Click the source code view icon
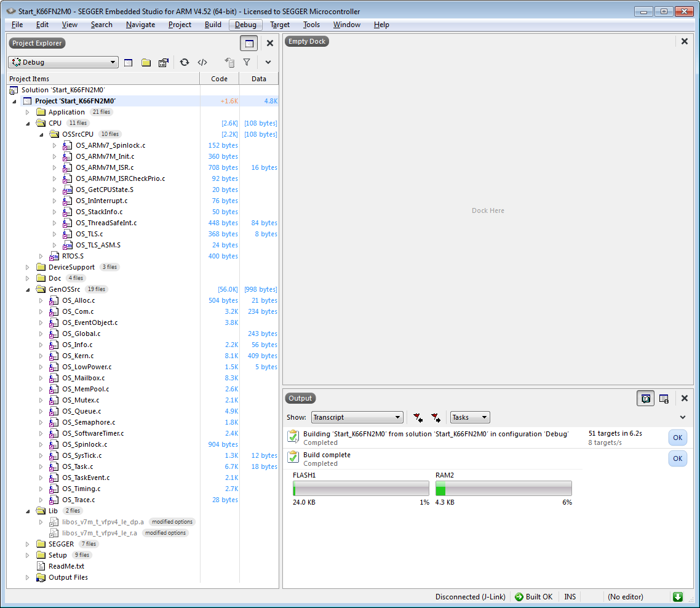 coord(202,62)
